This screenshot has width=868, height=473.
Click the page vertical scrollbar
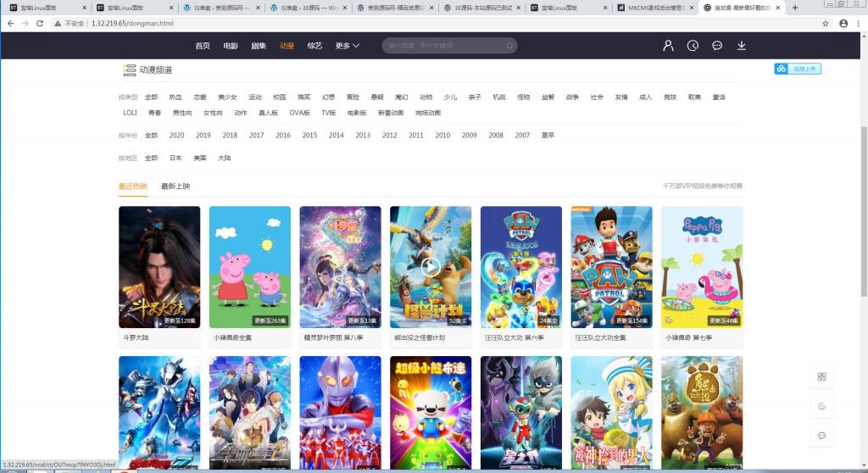point(864,212)
